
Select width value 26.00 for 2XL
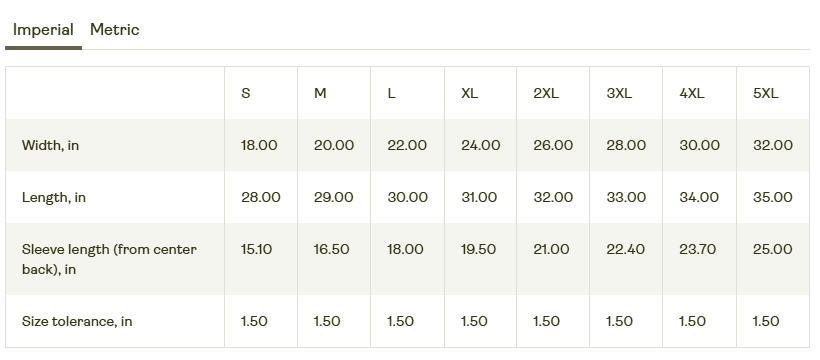[553, 145]
